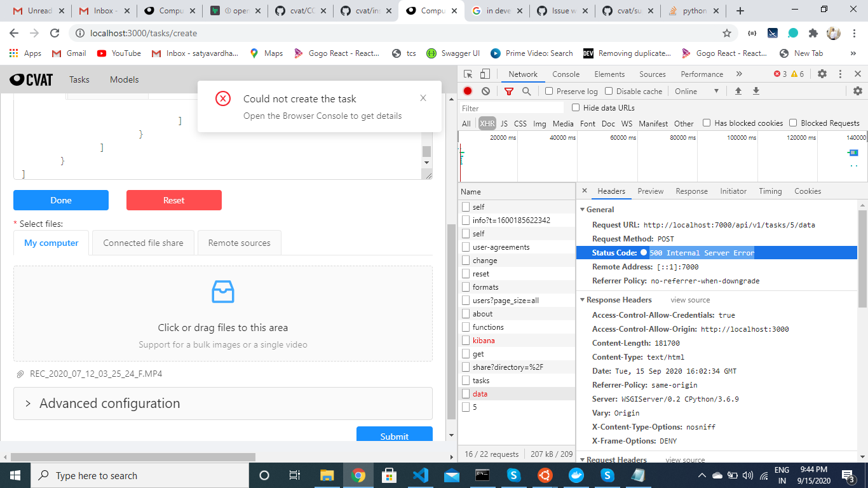Enable the Preserve log checkbox

pyautogui.click(x=548, y=91)
